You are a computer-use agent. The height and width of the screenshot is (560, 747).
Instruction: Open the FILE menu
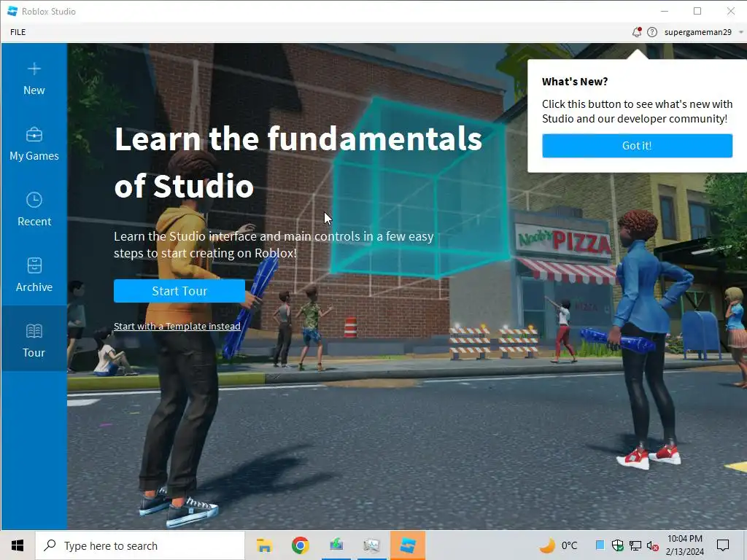(18, 32)
